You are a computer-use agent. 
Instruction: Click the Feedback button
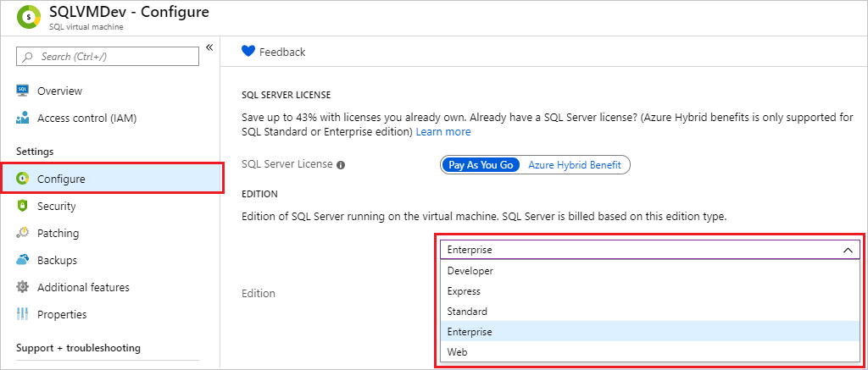(x=273, y=52)
